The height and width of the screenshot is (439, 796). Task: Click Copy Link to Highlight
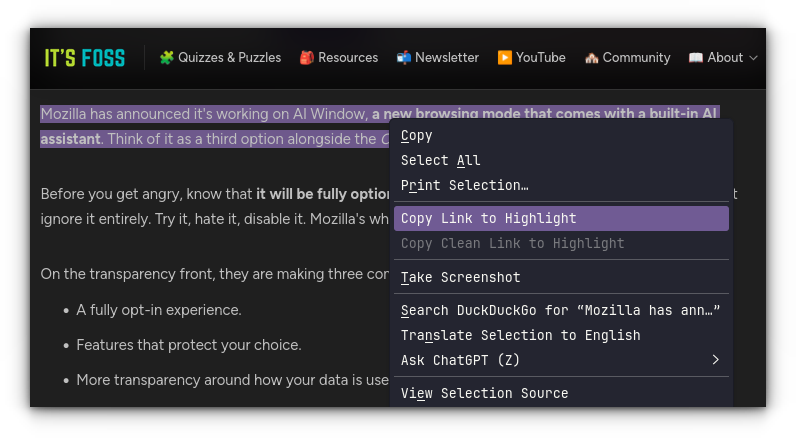point(489,219)
